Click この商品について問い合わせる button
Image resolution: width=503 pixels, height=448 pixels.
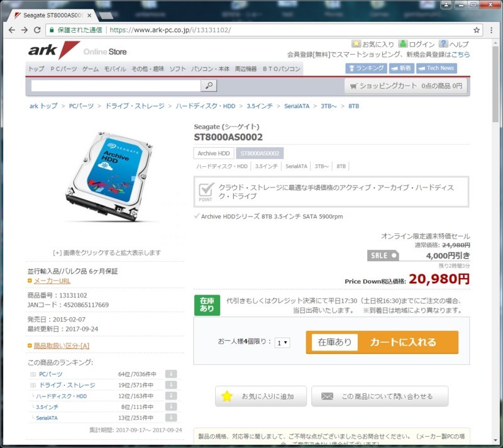(380, 396)
